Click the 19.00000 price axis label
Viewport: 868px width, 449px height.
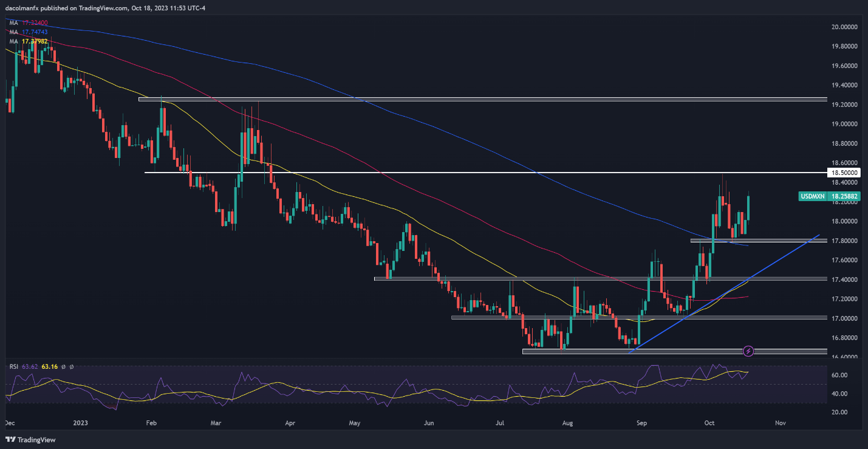(846, 124)
